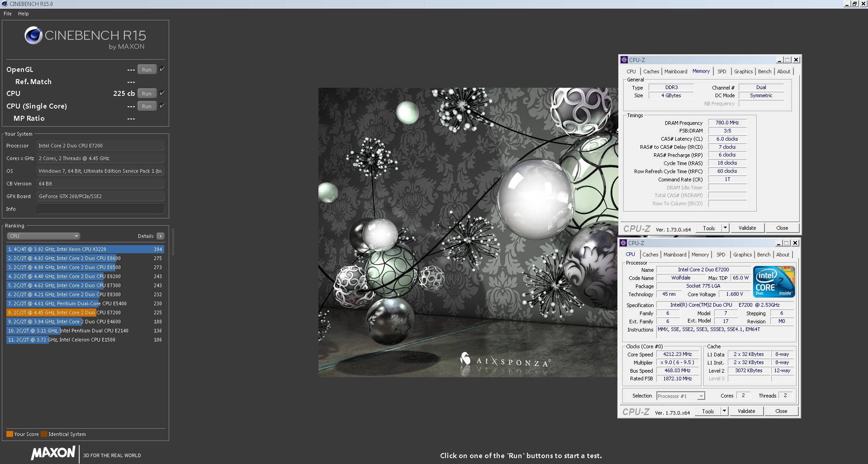Screen dimensions: 868x464
Task: Select Graphics tab in upper CPU-Z window
Action: 743,71
